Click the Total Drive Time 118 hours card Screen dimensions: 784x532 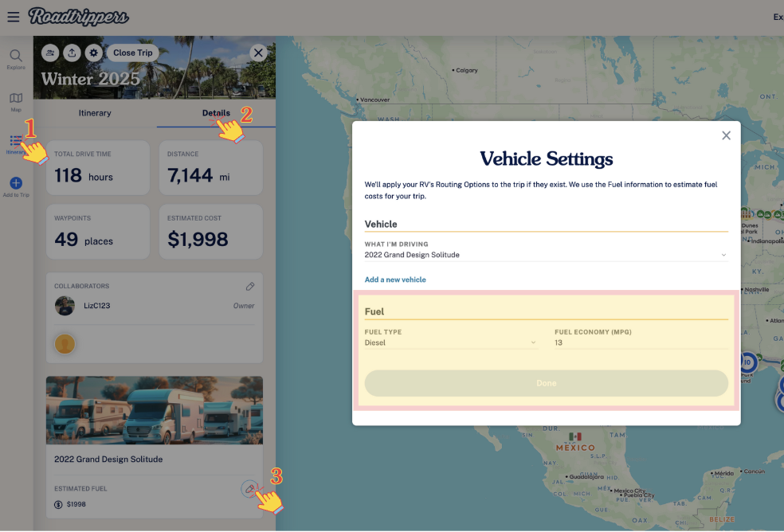click(x=98, y=167)
